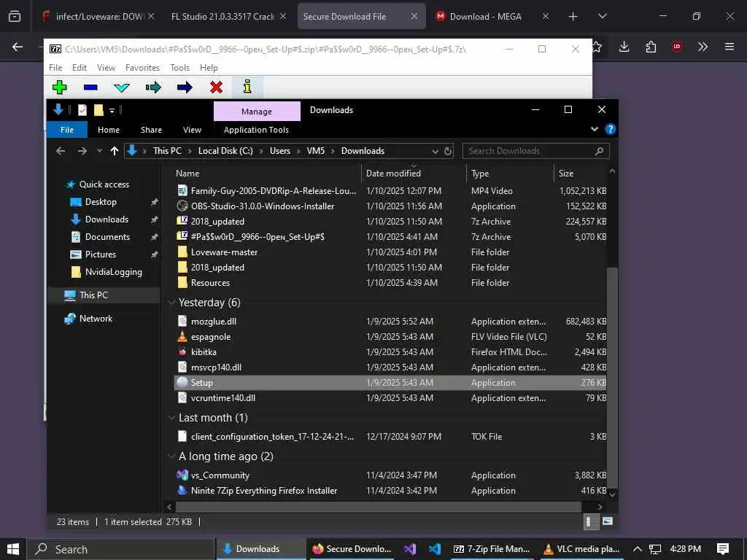Select kibitka Firefox HTML document
The height and width of the screenshot is (560, 747).
204,352
